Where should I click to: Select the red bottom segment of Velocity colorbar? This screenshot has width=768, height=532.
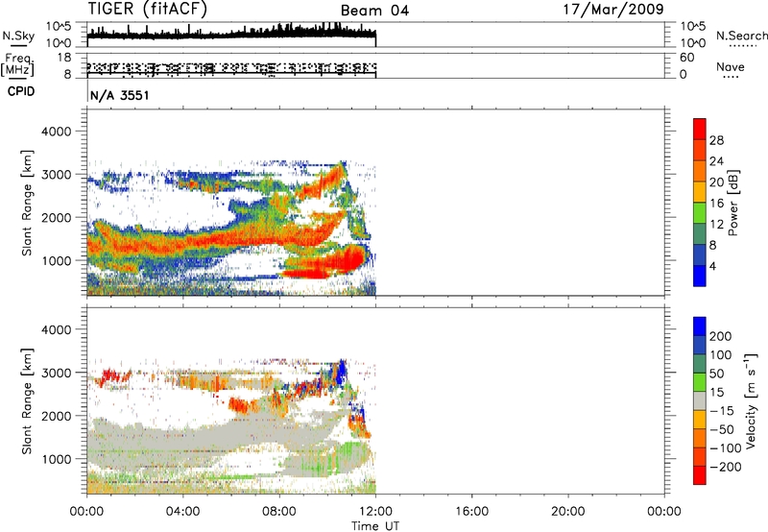tap(700, 475)
